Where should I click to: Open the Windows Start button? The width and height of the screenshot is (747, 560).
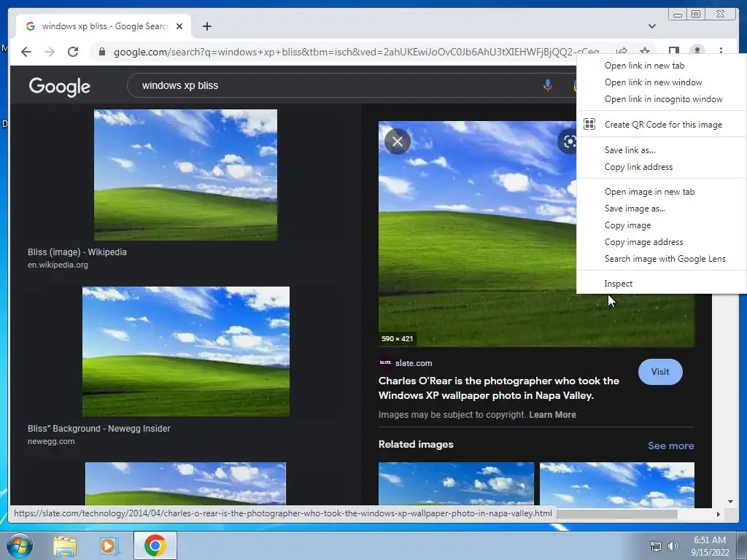(19, 545)
